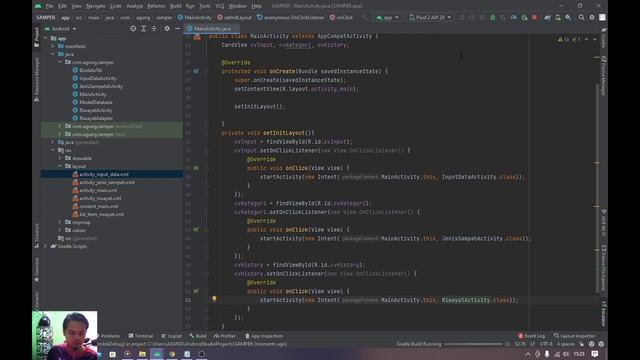Collapse the app module tree node
Screen dimensions: 640x360
tap(46, 38)
